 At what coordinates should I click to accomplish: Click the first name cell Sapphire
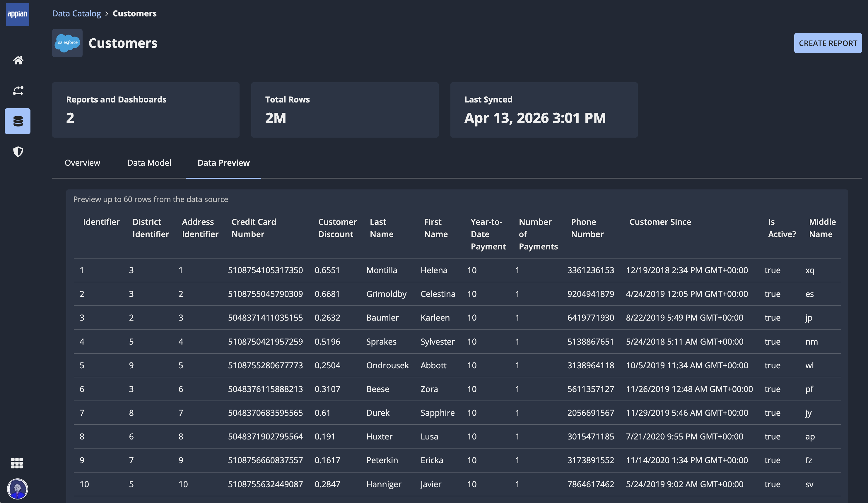point(438,413)
